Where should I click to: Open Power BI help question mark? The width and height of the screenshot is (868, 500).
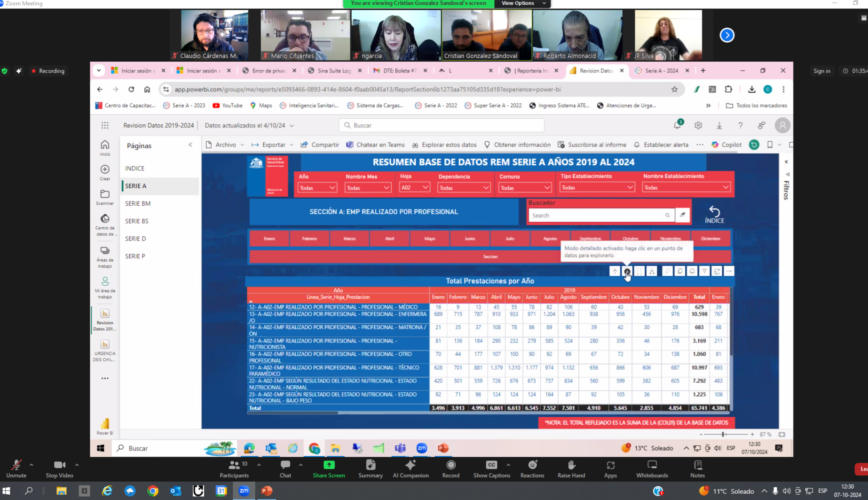[740, 125]
